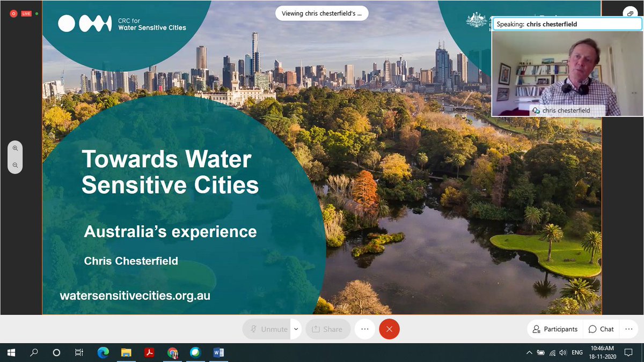The height and width of the screenshot is (362, 644).
Task: Open Cortana from the taskbar
Action: [x=56, y=352]
